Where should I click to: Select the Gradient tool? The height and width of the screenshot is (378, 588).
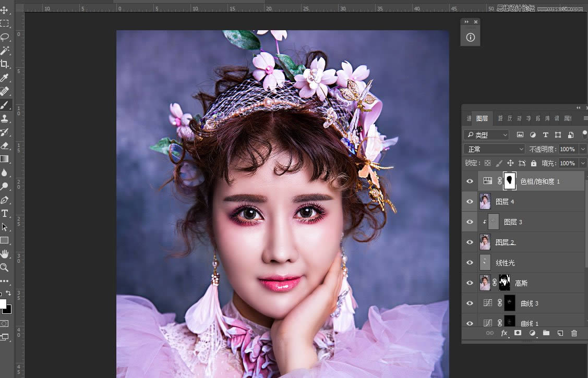click(x=5, y=159)
